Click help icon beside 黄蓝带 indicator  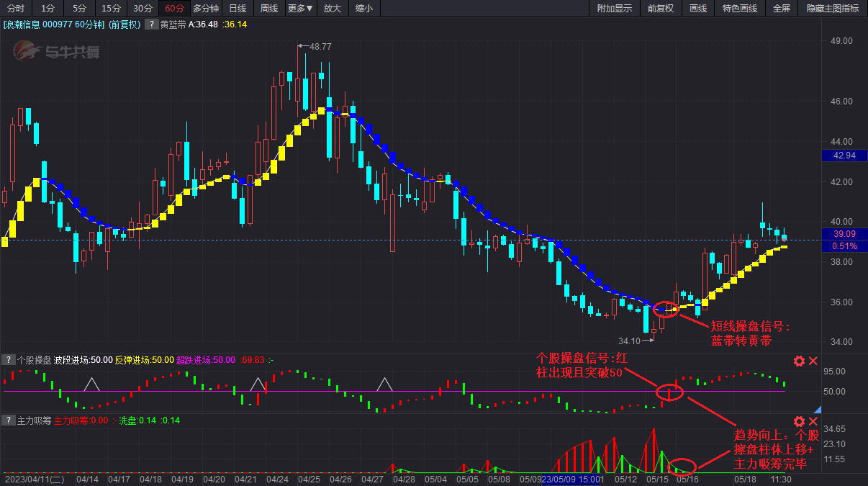(151, 24)
